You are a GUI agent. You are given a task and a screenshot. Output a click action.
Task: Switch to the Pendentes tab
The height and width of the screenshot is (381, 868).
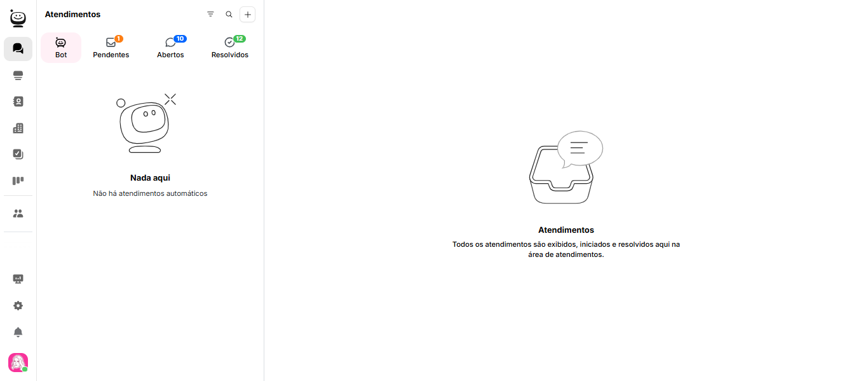(x=111, y=48)
